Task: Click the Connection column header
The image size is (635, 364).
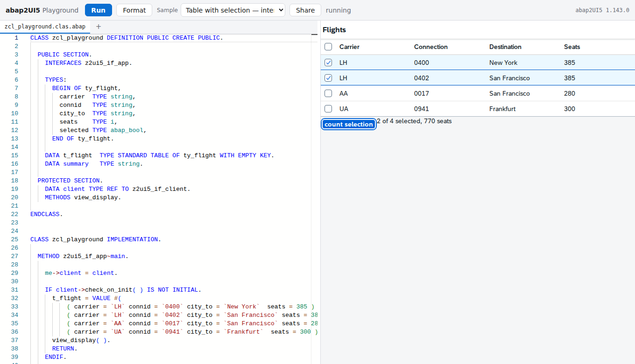Action: (431, 47)
